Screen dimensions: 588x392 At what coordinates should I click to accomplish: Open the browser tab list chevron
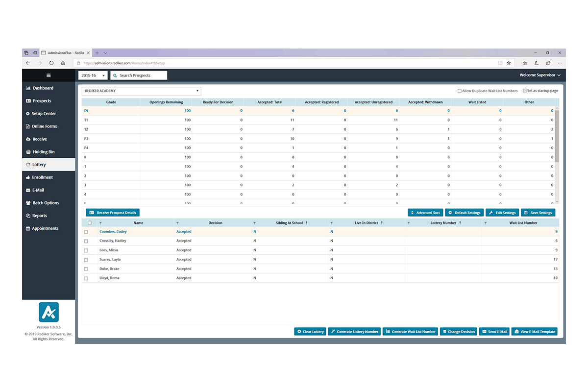point(105,52)
